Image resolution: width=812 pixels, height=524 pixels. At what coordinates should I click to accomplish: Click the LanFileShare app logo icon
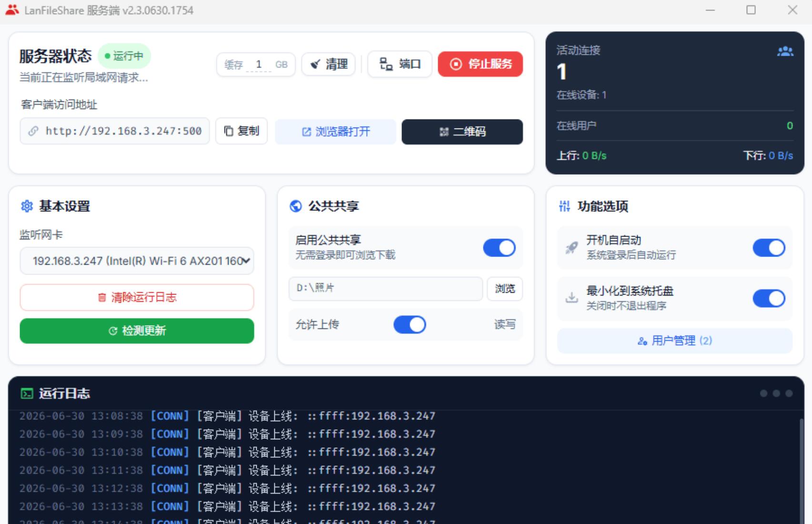[12, 10]
